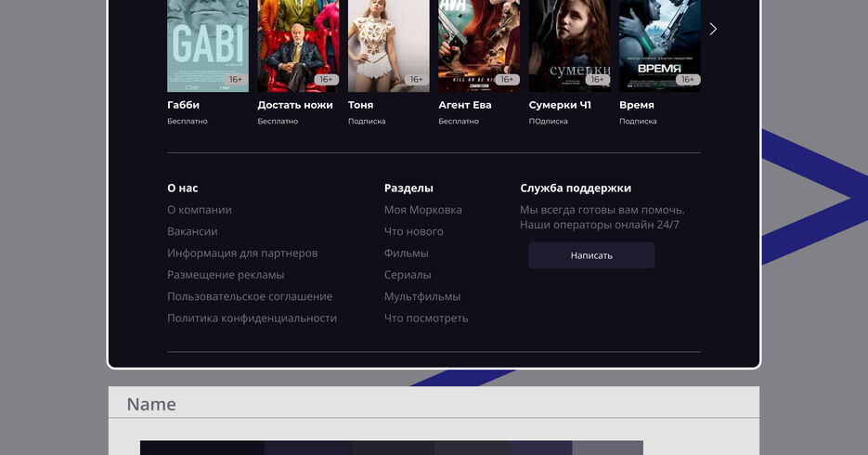Open the Сумерки Ч1 movie poster

click(569, 45)
